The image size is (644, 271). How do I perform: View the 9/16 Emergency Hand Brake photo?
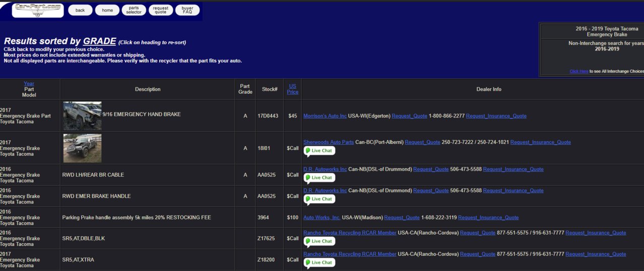click(82, 116)
